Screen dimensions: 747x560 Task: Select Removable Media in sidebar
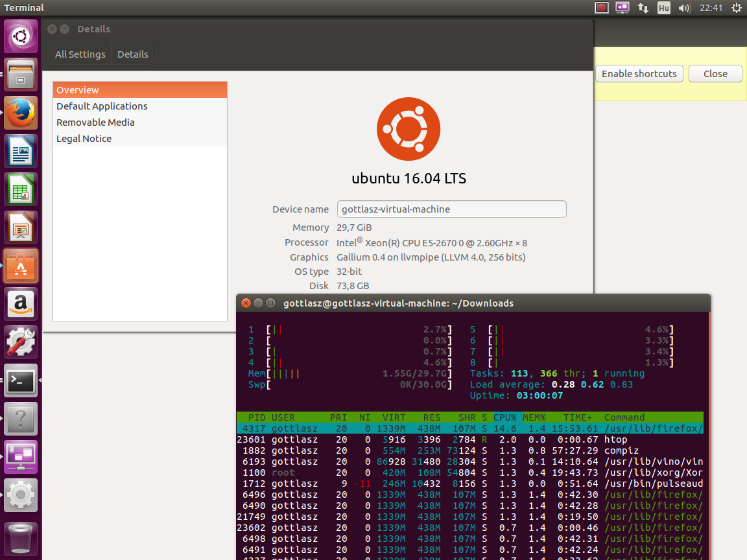coord(139,122)
